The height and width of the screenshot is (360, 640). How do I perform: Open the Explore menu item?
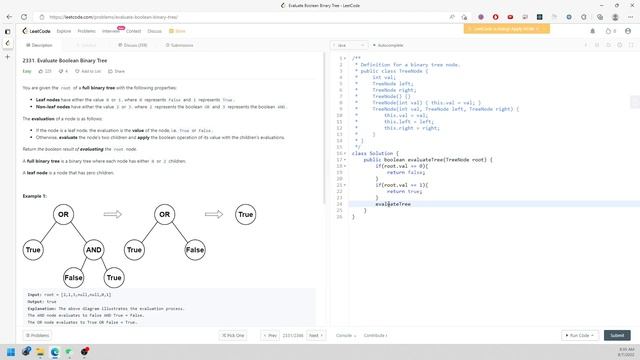[64, 31]
